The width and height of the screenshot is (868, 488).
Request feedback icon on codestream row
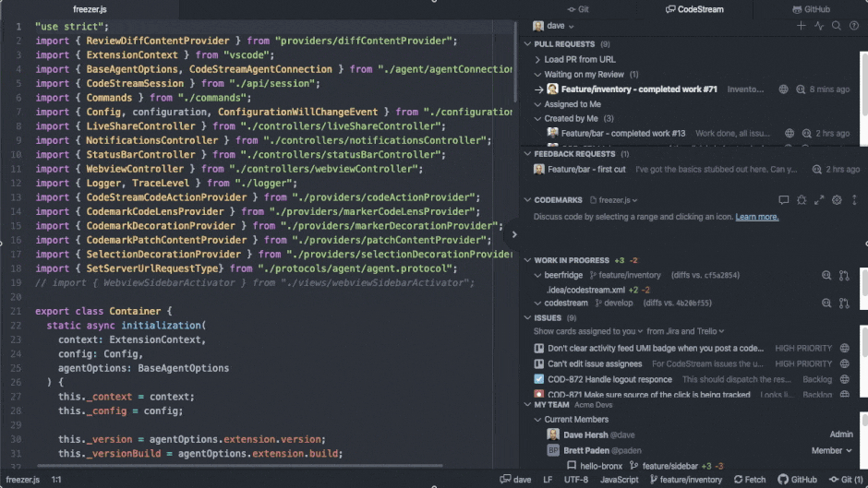[826, 304]
